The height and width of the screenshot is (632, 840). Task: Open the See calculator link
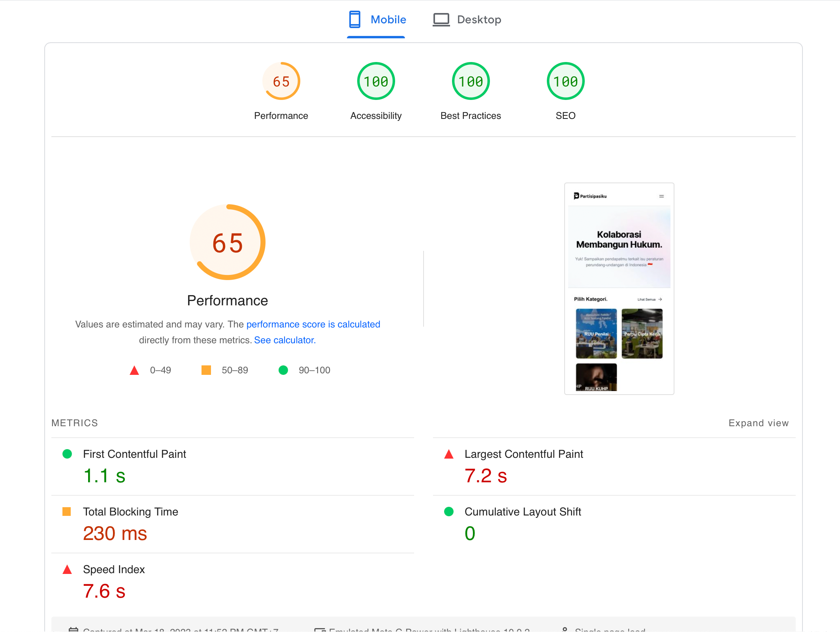(x=284, y=340)
